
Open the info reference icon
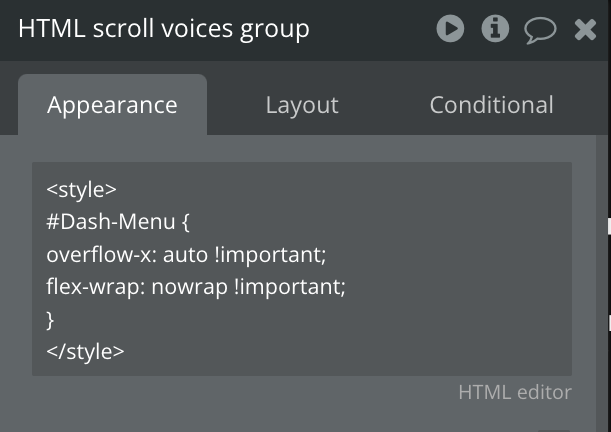click(495, 28)
